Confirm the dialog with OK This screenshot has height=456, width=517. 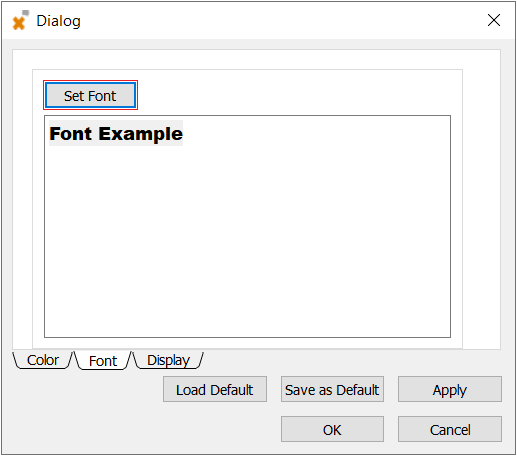point(332,429)
